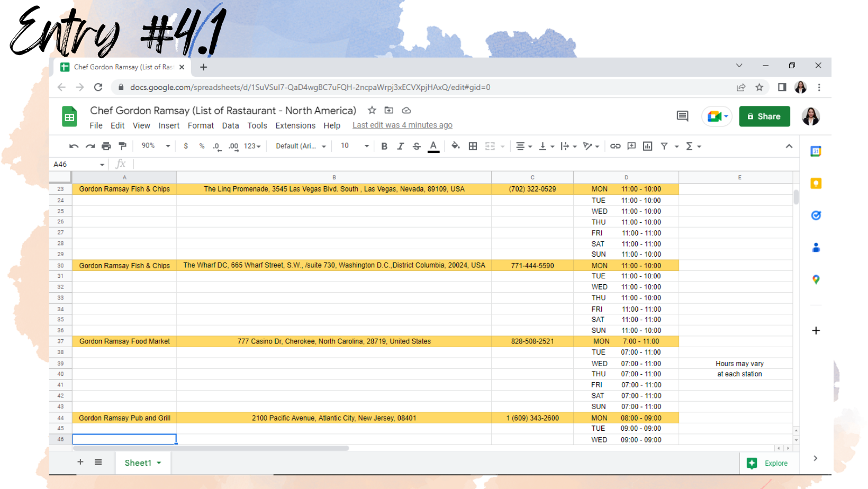Open the functions sigma dropdown
868x489 pixels.
point(693,146)
